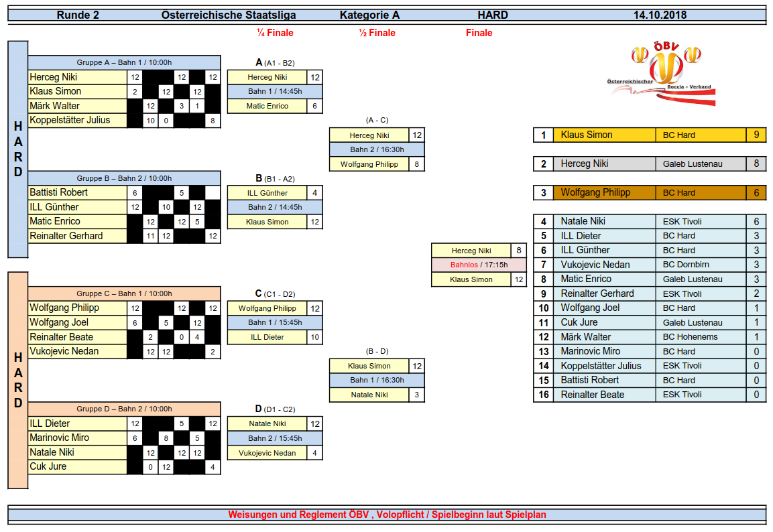Click the Kategorie A header text

click(x=369, y=15)
